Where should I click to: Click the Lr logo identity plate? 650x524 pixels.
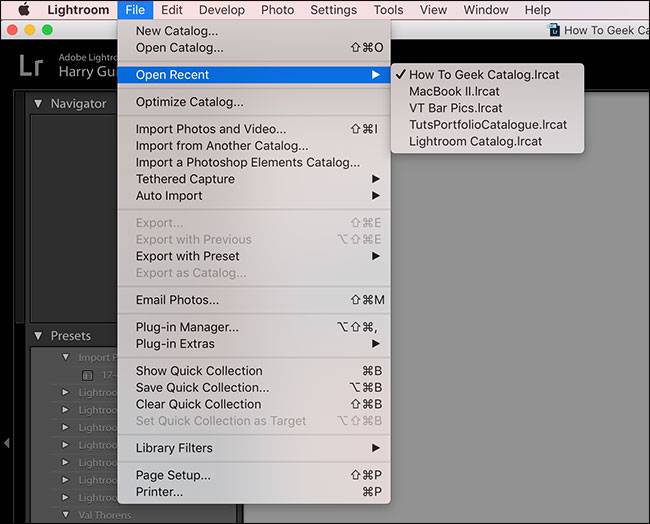[31, 66]
